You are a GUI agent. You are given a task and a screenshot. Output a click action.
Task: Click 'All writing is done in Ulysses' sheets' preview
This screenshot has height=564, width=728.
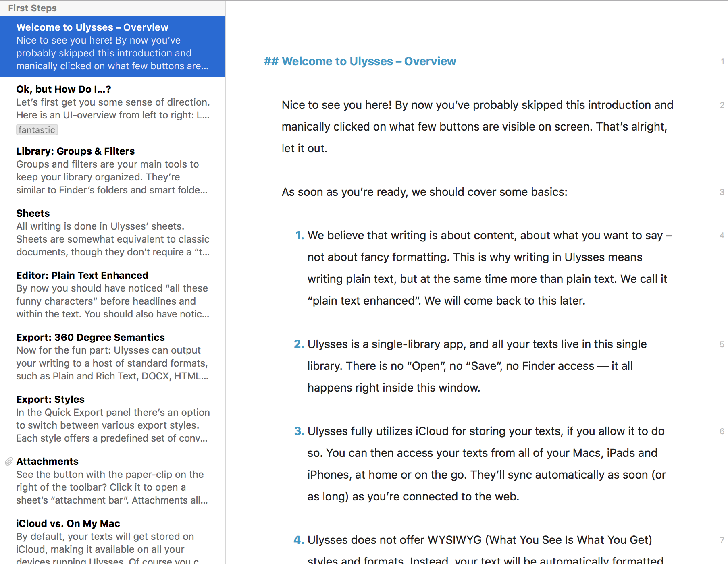pos(113,239)
